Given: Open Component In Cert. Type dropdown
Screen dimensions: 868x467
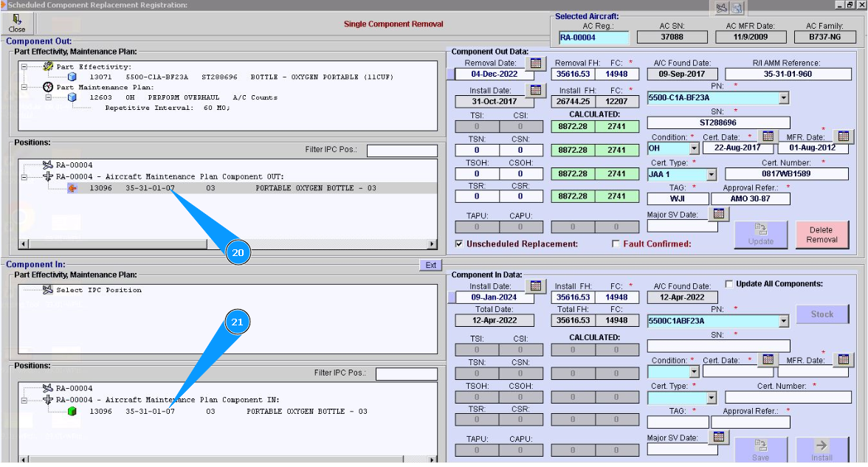Looking at the screenshot, I should 712,398.
